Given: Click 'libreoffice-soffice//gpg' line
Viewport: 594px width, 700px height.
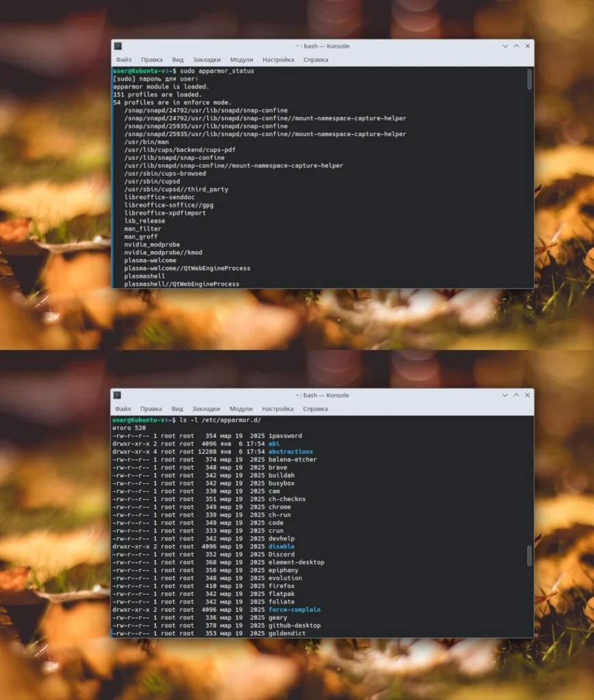Looking at the screenshot, I should 169,205.
